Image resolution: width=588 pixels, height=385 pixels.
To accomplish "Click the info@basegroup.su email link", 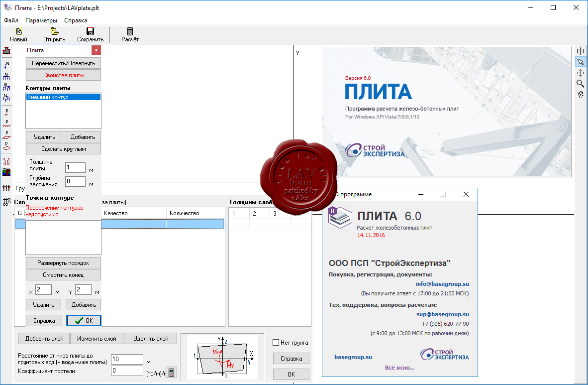I will pos(442,284).
